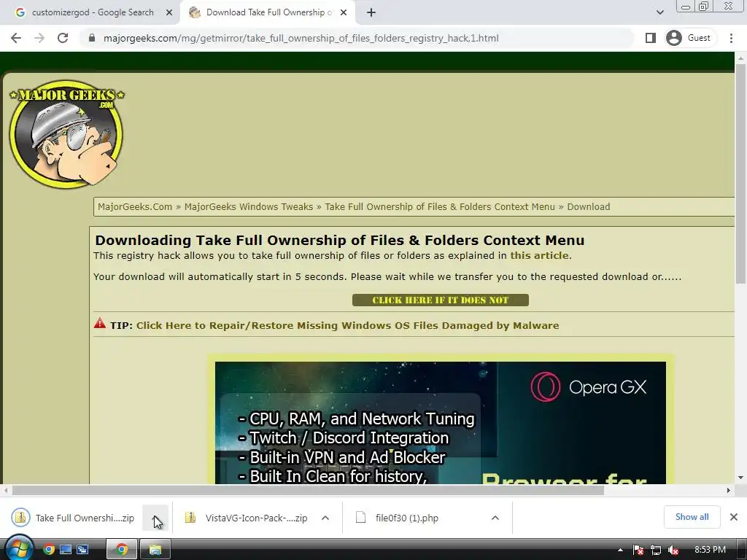Viewport: 747px width, 560px height.
Task: Click the browser forward arrow
Action: pos(39,38)
